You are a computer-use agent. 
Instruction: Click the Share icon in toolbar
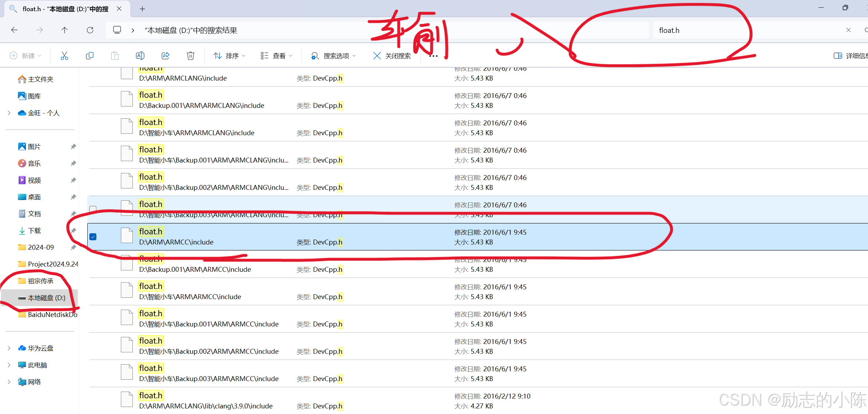pos(165,56)
